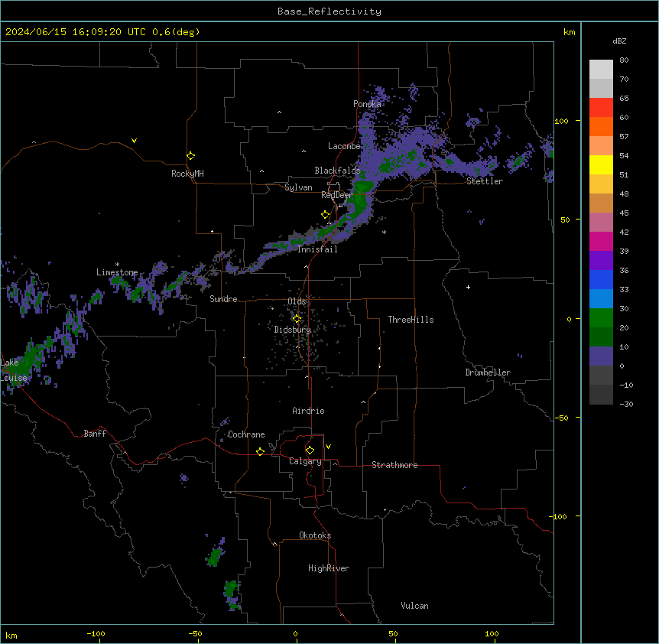This screenshot has width=659, height=644.
Task: Select the Didsbury label
Action: 293,330
